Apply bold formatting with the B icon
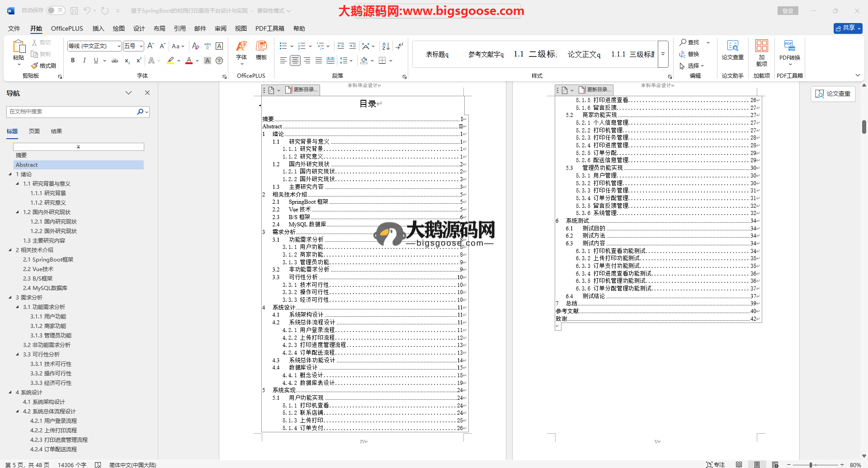 [x=73, y=61]
